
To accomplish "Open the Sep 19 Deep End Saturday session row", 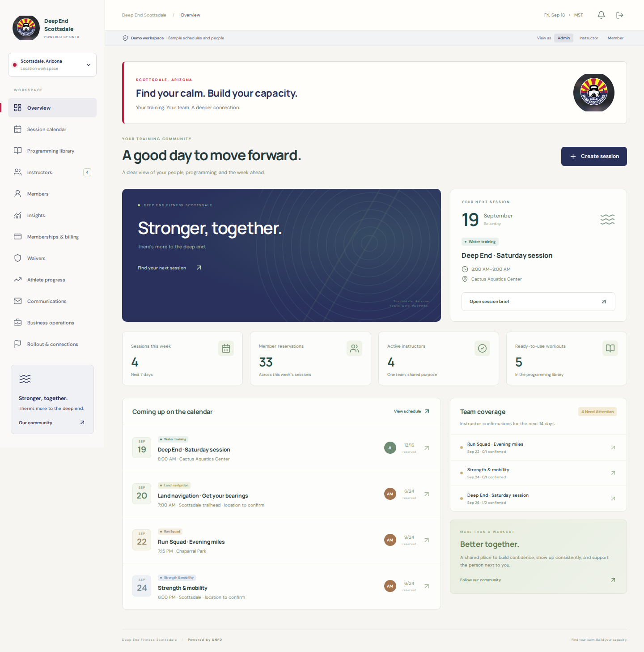I will pos(281,448).
